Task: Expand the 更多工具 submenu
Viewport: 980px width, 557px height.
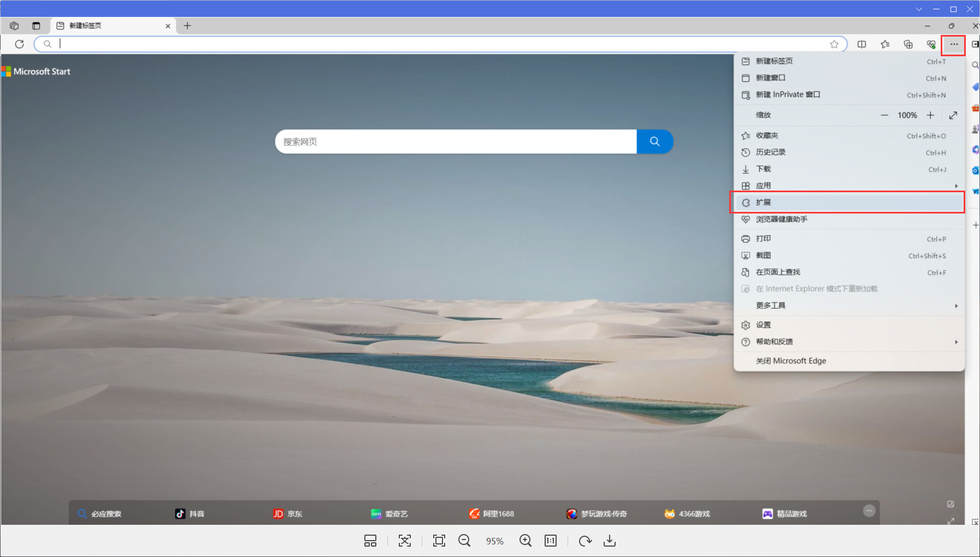Action: coord(849,306)
